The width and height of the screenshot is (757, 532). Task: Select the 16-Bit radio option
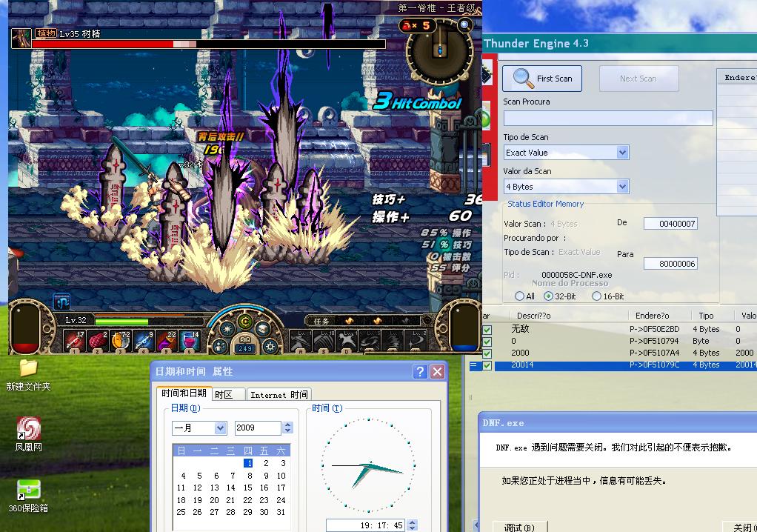[x=597, y=296]
